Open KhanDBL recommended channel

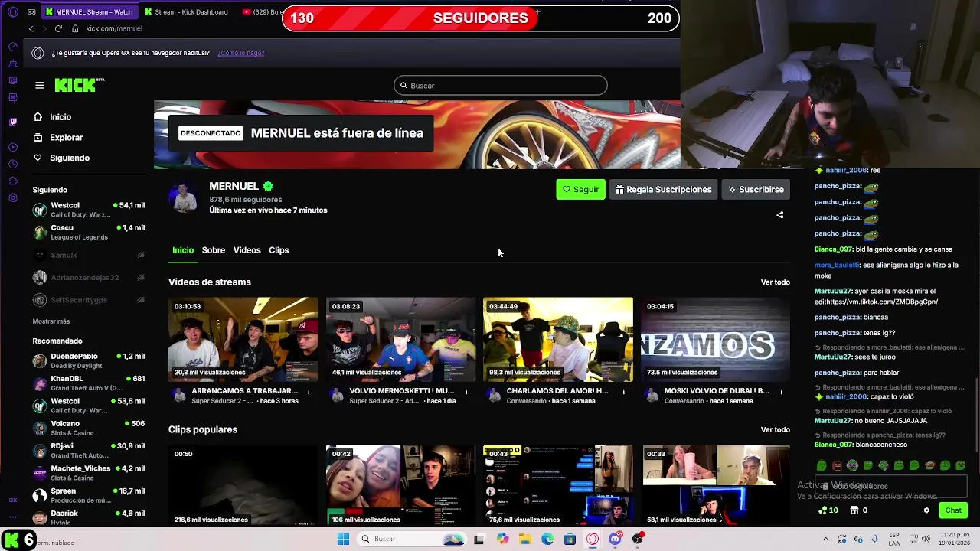pyautogui.click(x=89, y=383)
